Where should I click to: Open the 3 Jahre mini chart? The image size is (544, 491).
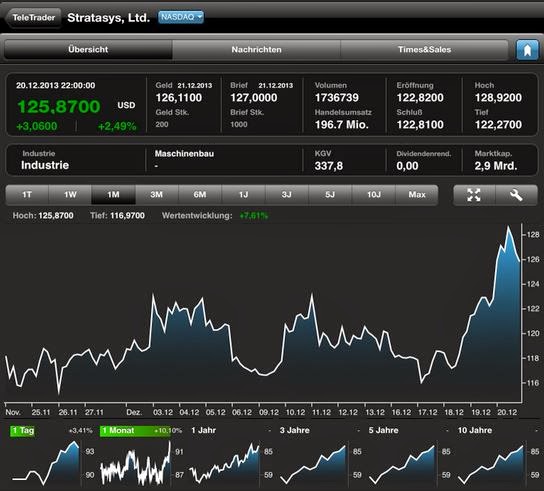tap(320, 457)
